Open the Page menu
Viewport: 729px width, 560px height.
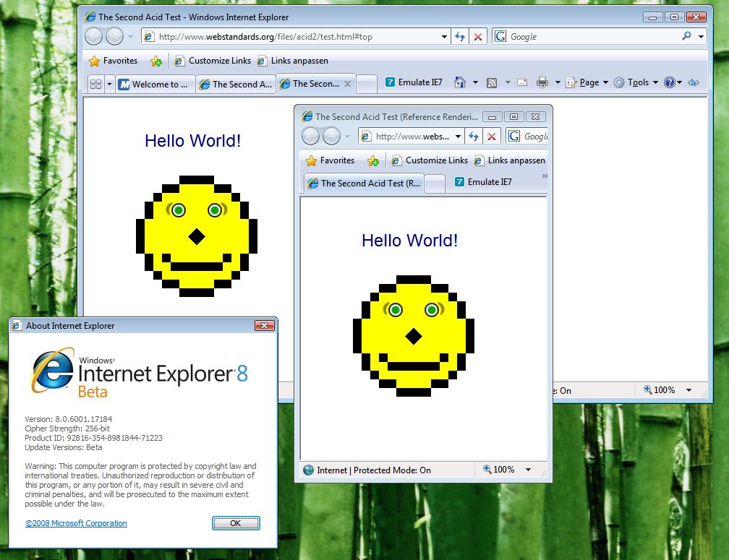pos(587,82)
